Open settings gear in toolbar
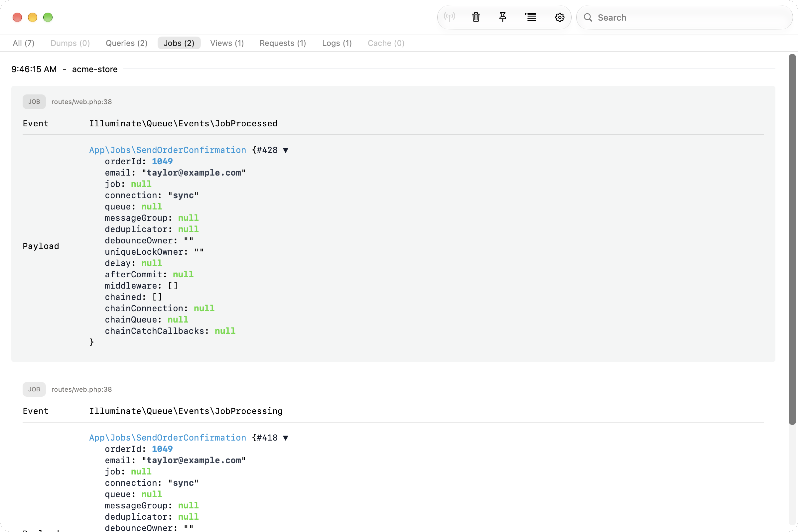 click(x=560, y=17)
